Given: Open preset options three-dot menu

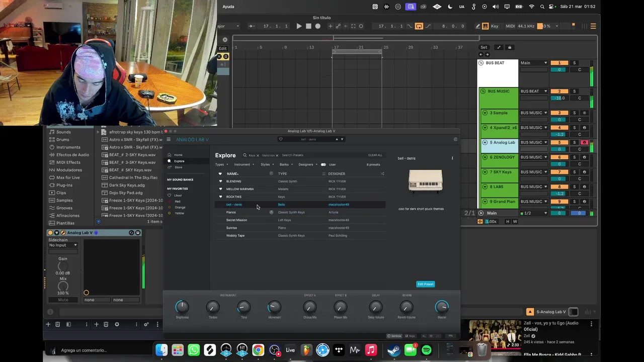Looking at the screenshot, I should pos(452,158).
